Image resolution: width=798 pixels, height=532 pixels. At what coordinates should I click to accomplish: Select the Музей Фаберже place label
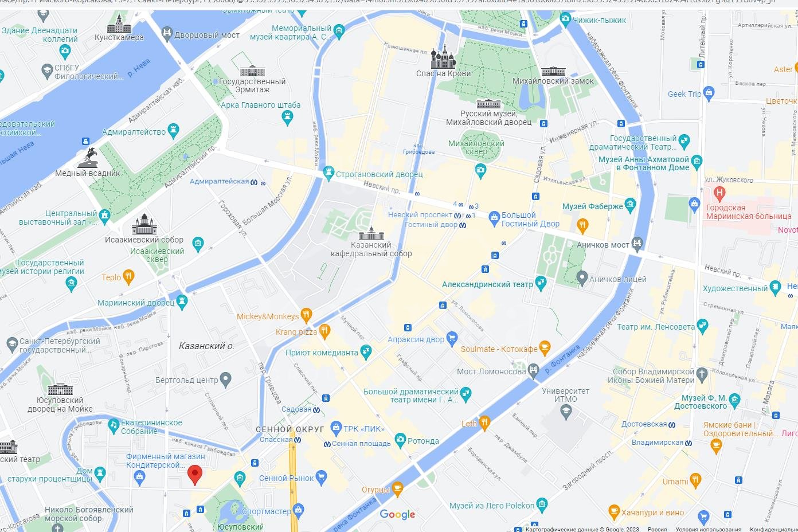[x=593, y=206]
